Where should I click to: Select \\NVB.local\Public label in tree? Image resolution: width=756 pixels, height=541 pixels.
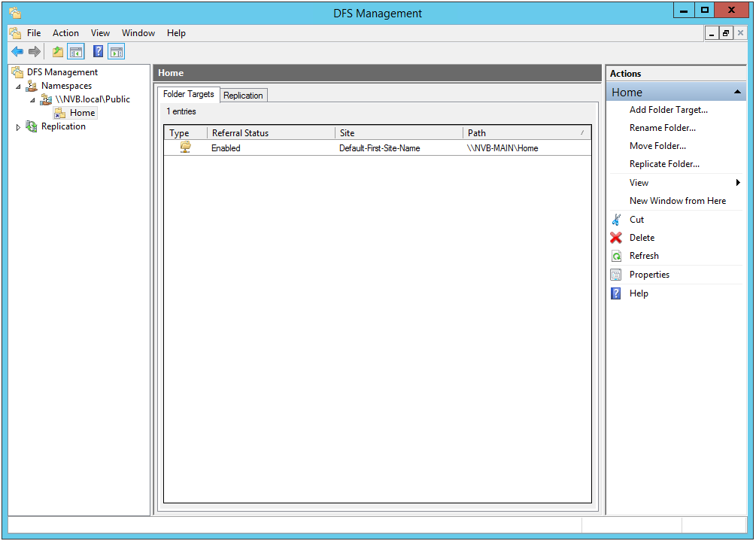(93, 99)
